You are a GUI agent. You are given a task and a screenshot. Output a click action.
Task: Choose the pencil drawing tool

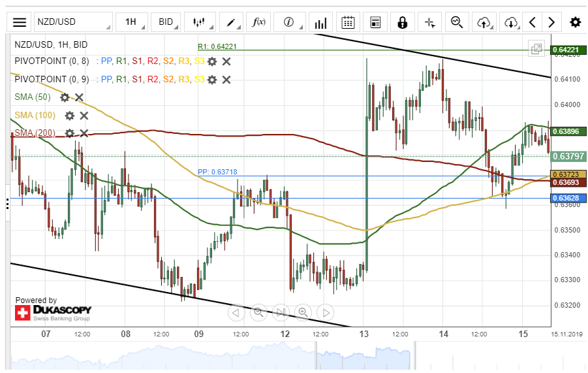[x=230, y=22]
